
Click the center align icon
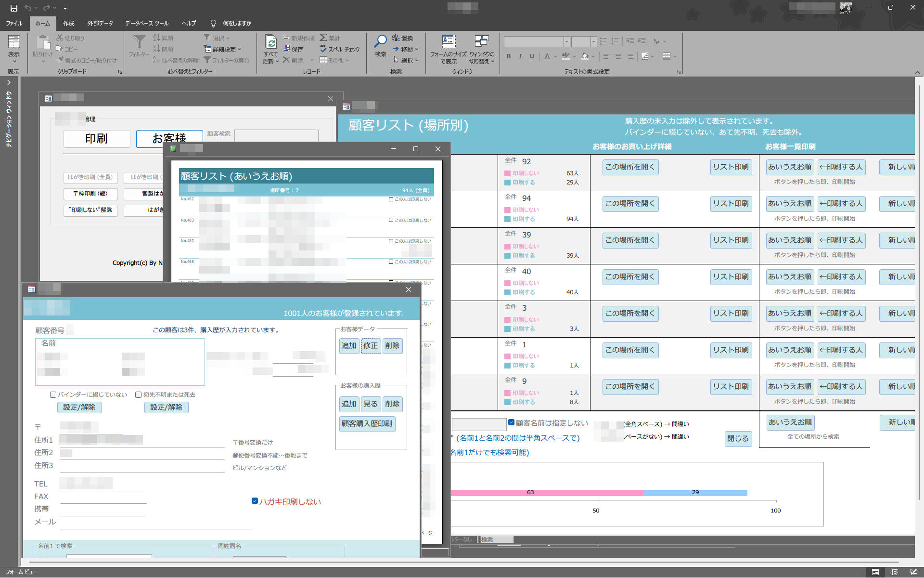618,56
